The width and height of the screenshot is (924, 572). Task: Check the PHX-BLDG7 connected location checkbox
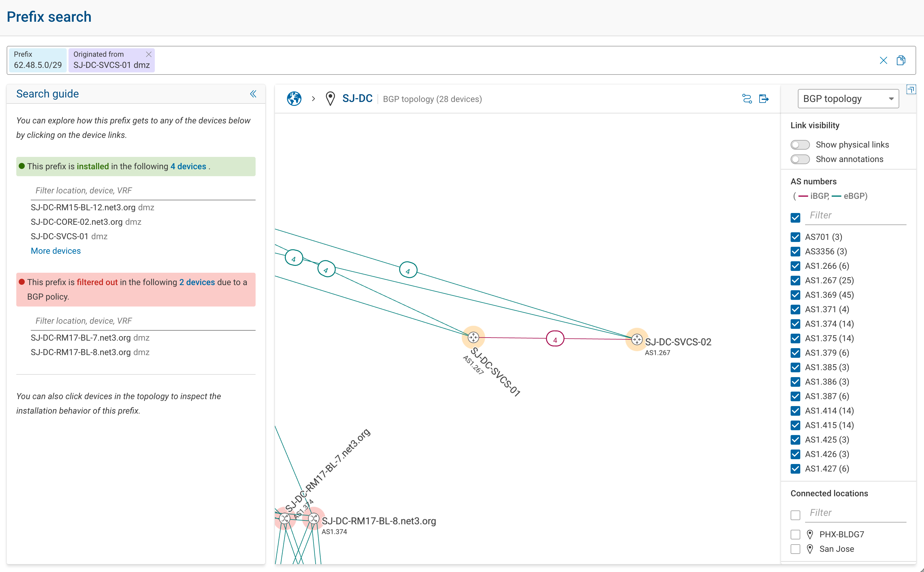tap(795, 535)
